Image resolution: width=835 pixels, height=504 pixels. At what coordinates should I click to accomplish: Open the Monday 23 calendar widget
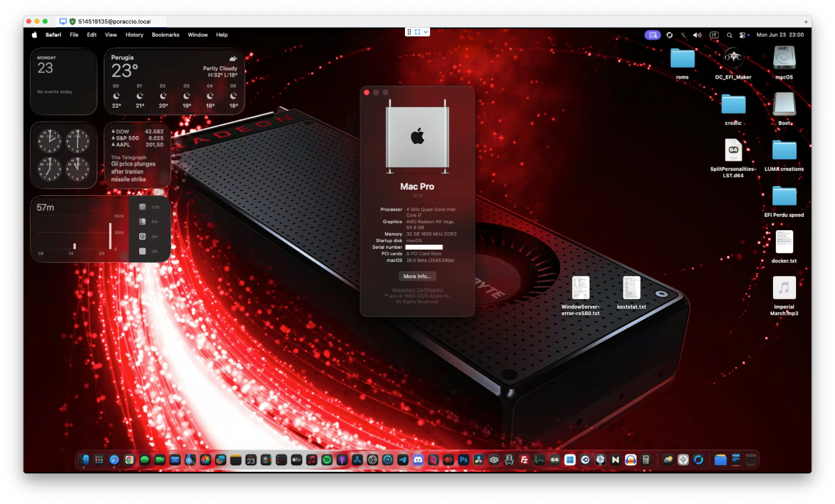(63, 81)
